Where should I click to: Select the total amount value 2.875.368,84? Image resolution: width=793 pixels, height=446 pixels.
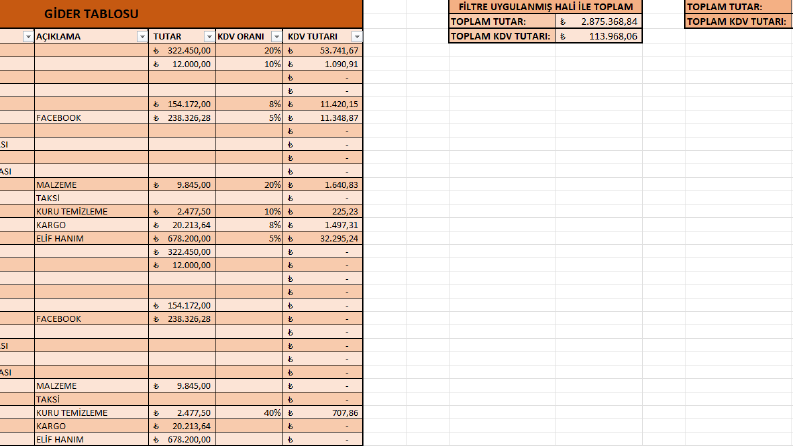pos(598,21)
